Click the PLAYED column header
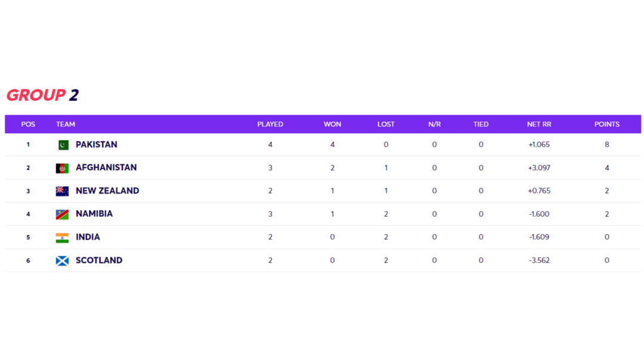 coord(270,124)
